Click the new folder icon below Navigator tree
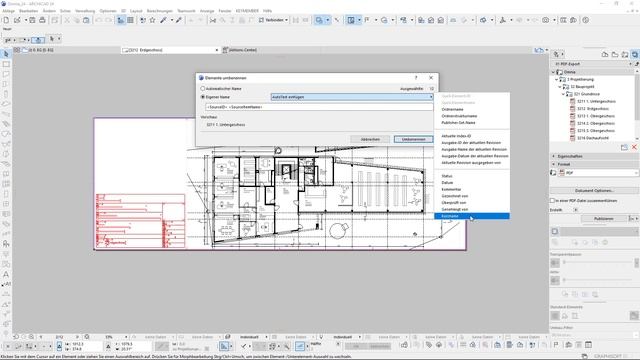Image resolution: width=640 pixels, height=360 pixels. (624, 147)
